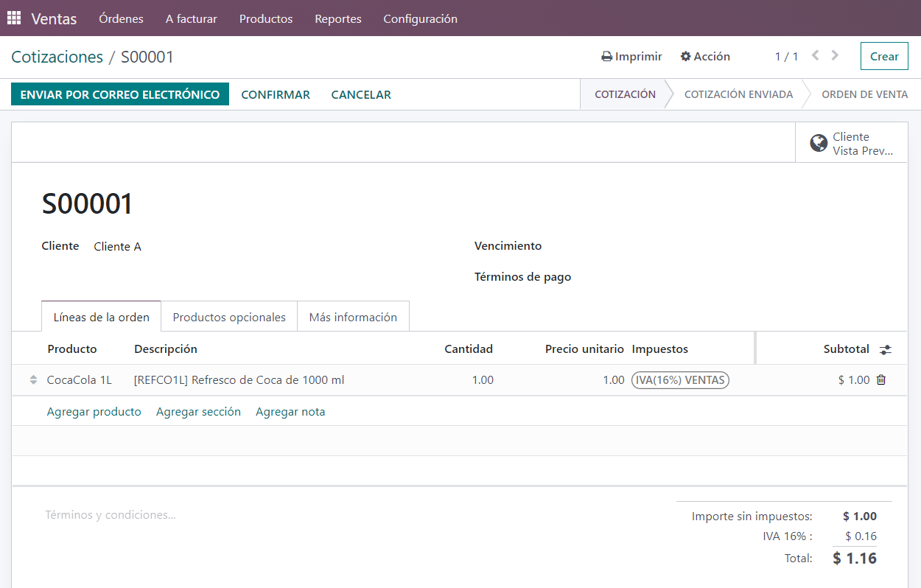Delete the CocaCola 1L order line
Viewport: 921px width, 588px height.
(881, 380)
